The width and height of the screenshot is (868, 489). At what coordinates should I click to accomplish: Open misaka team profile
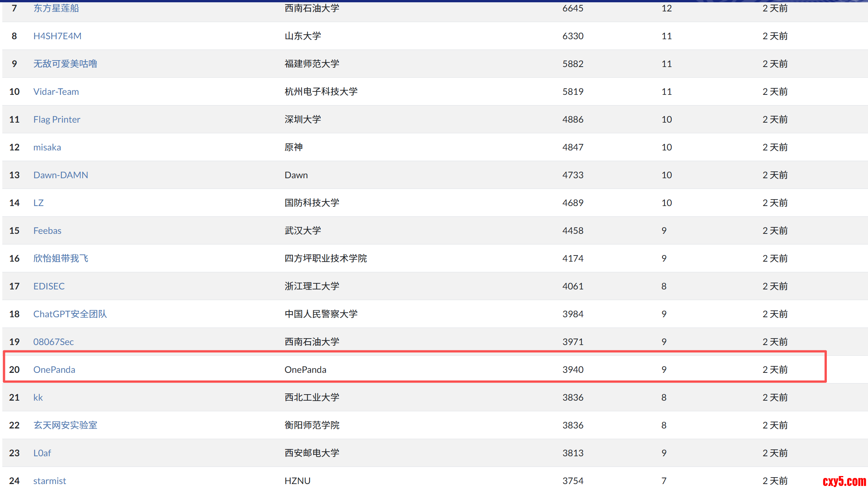click(x=47, y=147)
